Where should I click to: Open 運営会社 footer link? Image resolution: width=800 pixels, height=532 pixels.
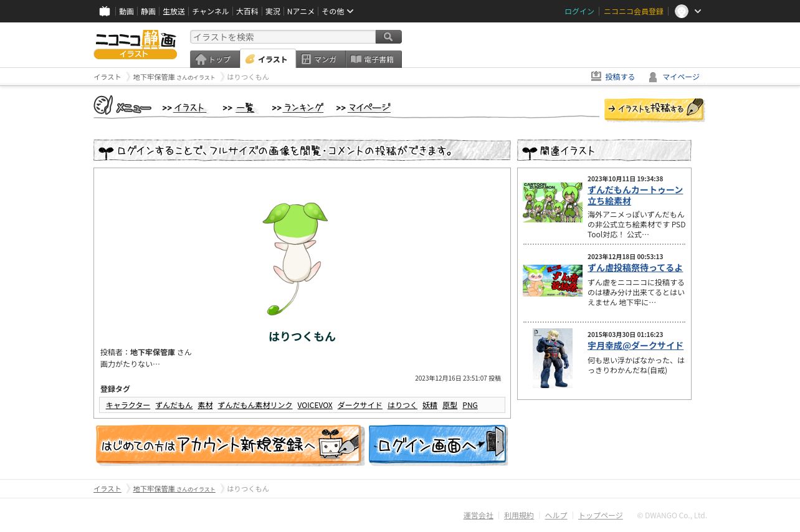click(x=479, y=516)
